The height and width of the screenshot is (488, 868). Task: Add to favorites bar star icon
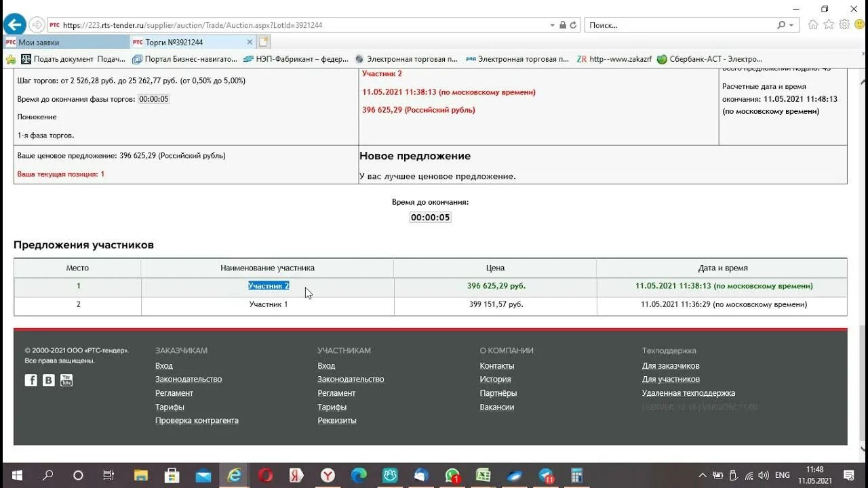point(10,59)
